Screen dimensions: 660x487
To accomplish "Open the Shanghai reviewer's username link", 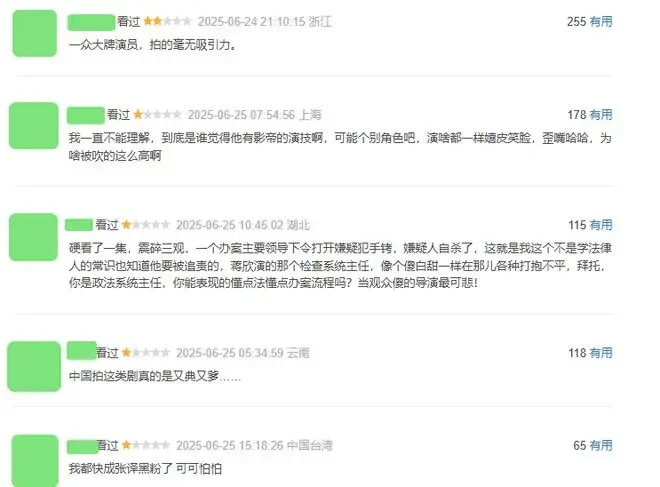I will tap(86, 115).
